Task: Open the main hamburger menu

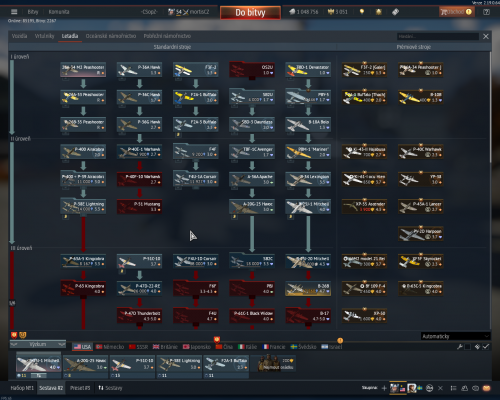Action: [x=14, y=12]
